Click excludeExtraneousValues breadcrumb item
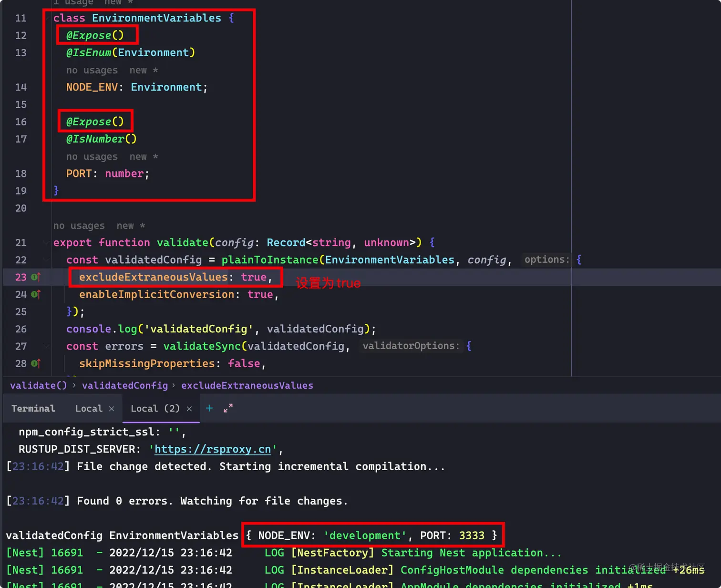Image resolution: width=721 pixels, height=588 pixels. tap(247, 385)
